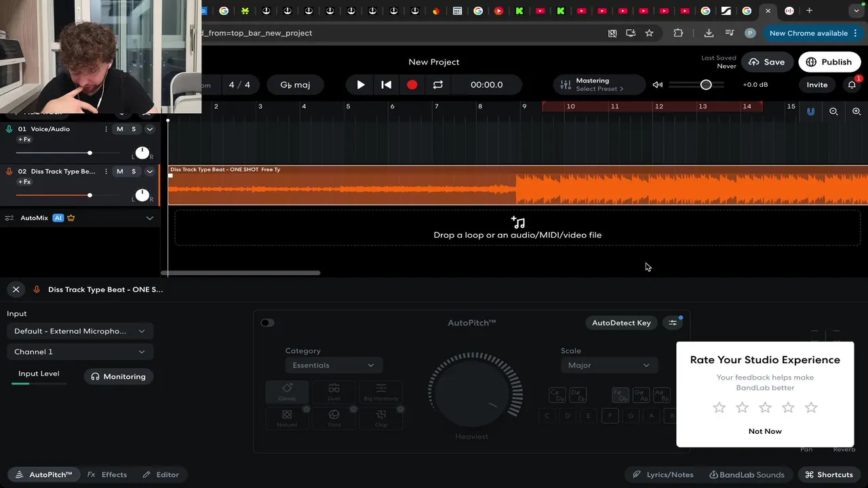Zoom out the timeline
Image resolution: width=868 pixels, height=488 pixels.
pyautogui.click(x=833, y=111)
